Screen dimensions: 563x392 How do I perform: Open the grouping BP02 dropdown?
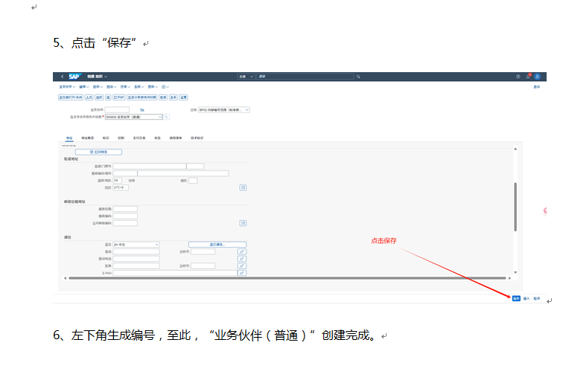(x=246, y=110)
